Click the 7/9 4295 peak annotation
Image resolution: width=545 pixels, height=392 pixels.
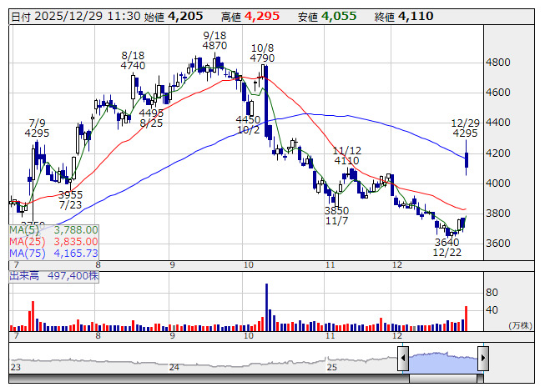coord(38,128)
